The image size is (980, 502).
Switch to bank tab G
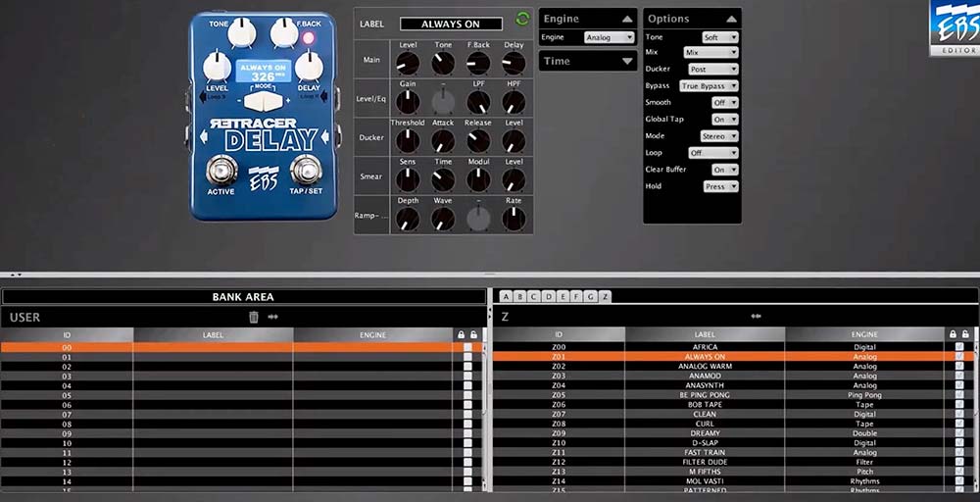(x=591, y=297)
